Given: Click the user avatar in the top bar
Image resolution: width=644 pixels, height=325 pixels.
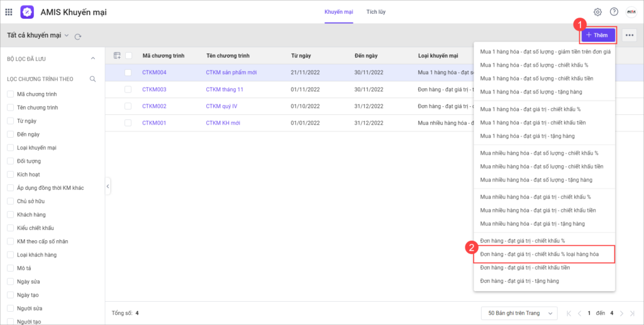Looking at the screenshot, I should tap(631, 12).
